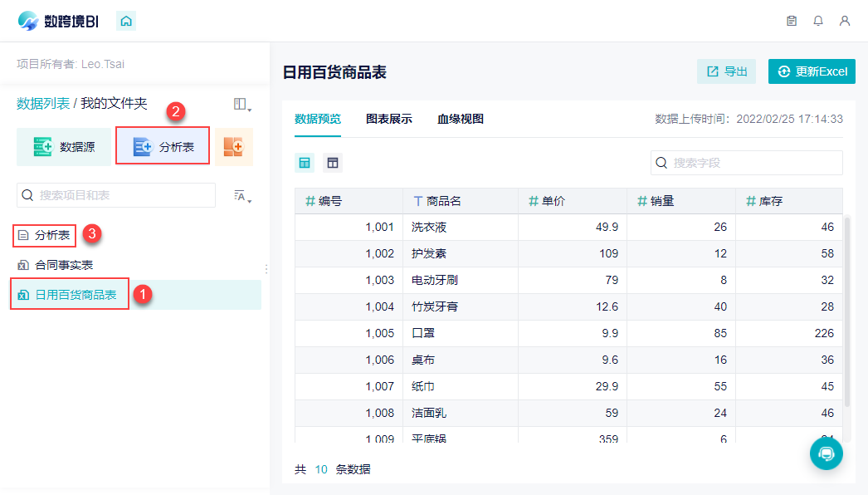Switch to 图表展示 tab

(x=388, y=119)
